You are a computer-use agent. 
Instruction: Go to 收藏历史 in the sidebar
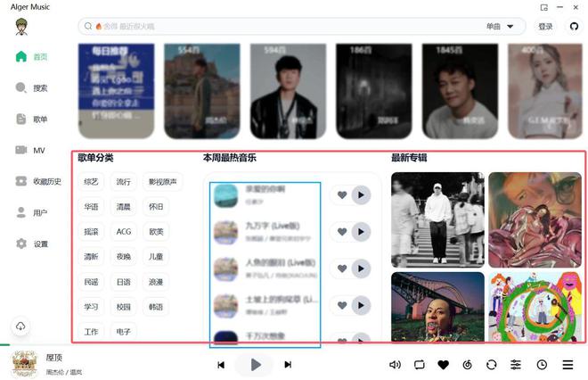21,181
